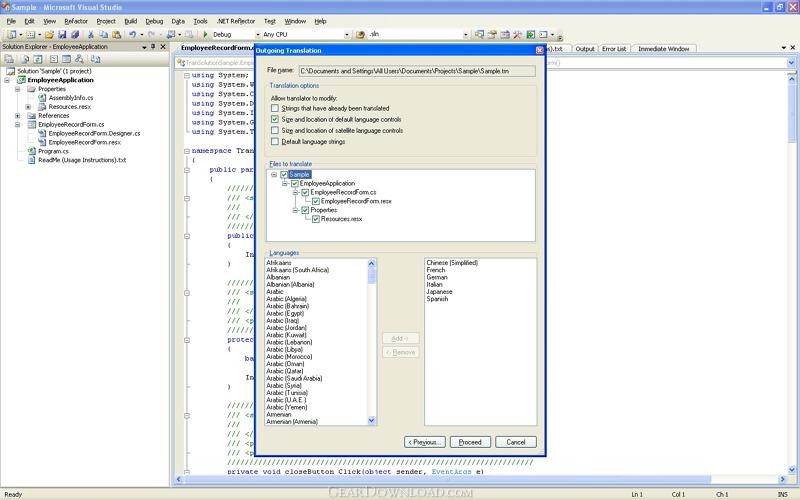Collapse EmployeeRecordForm.cs node in Solution Explorer
Viewport: 800px width, 500px height.
pyautogui.click(x=18, y=124)
